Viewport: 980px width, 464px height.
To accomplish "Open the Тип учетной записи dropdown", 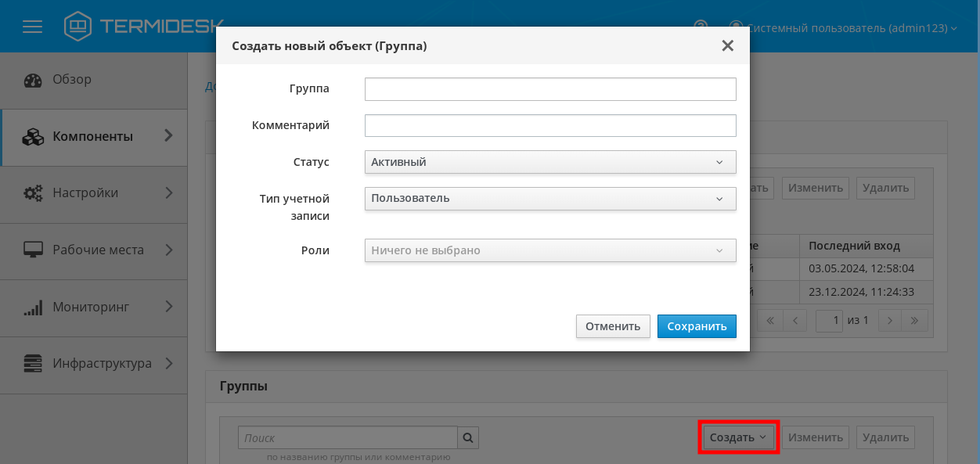I will coord(550,198).
